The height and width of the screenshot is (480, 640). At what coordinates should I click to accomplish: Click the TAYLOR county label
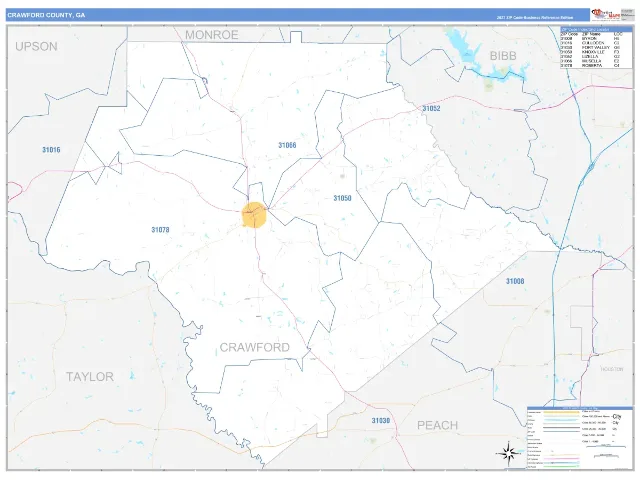click(90, 376)
